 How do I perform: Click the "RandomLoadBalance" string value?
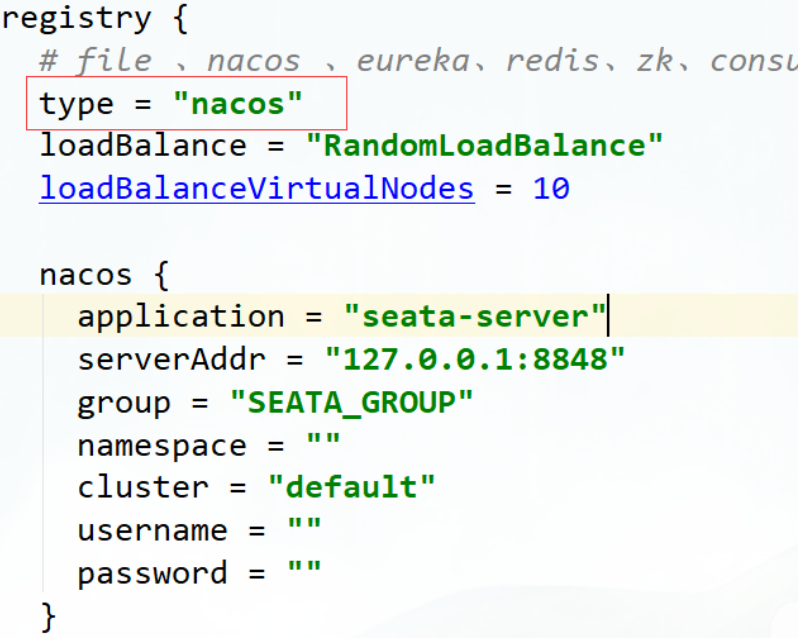click(484, 146)
